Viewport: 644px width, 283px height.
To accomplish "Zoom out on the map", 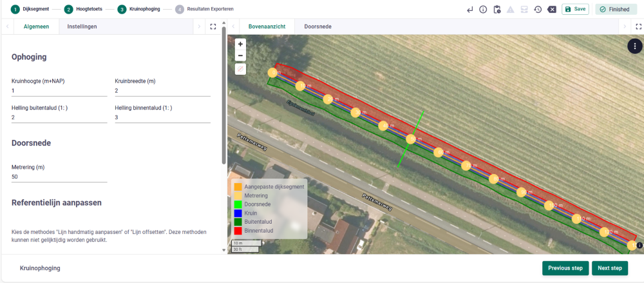I will pyautogui.click(x=240, y=55).
